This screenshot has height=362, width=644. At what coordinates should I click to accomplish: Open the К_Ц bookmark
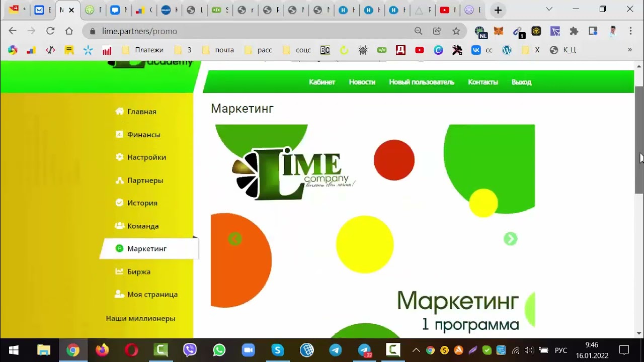point(563,50)
